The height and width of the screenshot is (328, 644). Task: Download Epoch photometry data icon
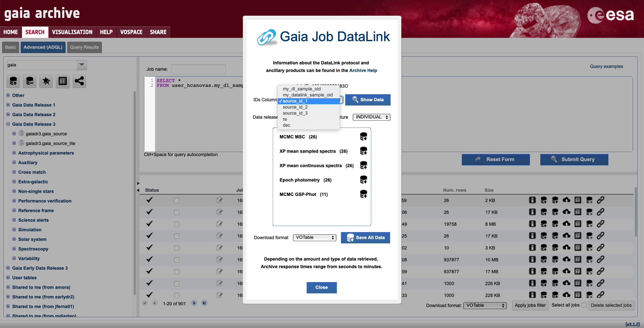pyautogui.click(x=363, y=180)
